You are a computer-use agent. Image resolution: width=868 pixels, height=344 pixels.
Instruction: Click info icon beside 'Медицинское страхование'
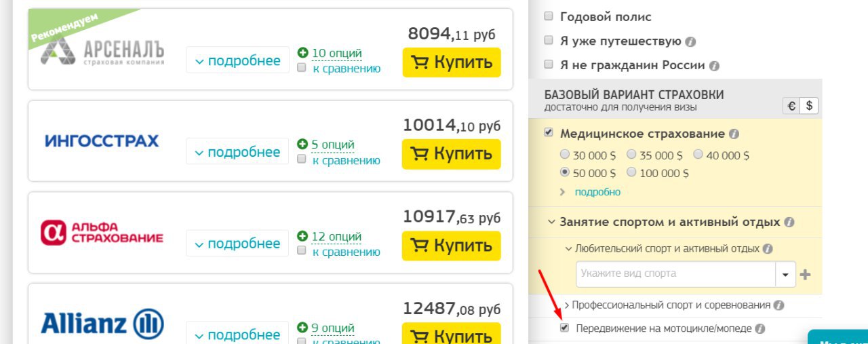734,134
